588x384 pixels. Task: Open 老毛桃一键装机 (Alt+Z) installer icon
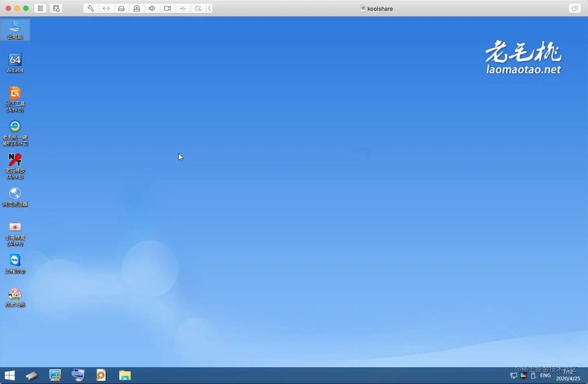point(15,133)
